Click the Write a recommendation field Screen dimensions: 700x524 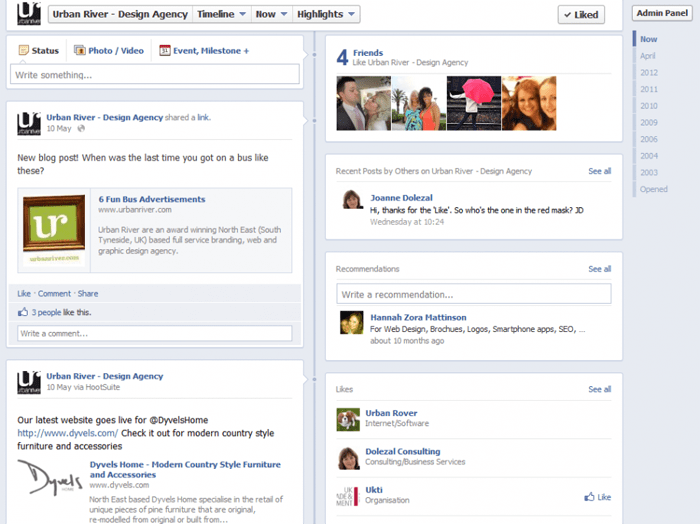(474, 294)
